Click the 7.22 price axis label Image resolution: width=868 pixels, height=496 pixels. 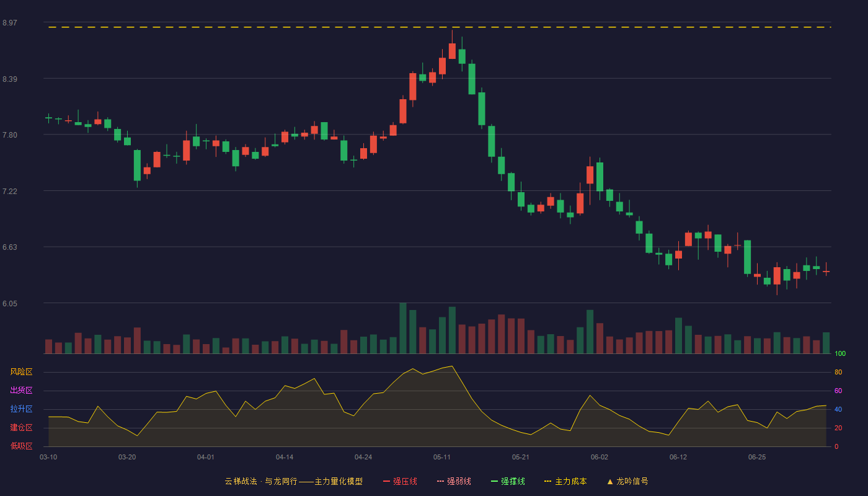coord(10,191)
